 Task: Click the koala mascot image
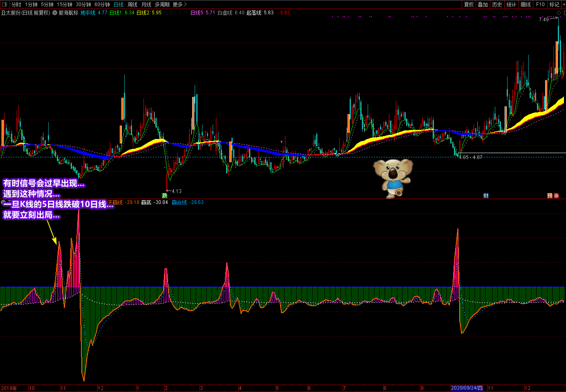tap(393, 178)
